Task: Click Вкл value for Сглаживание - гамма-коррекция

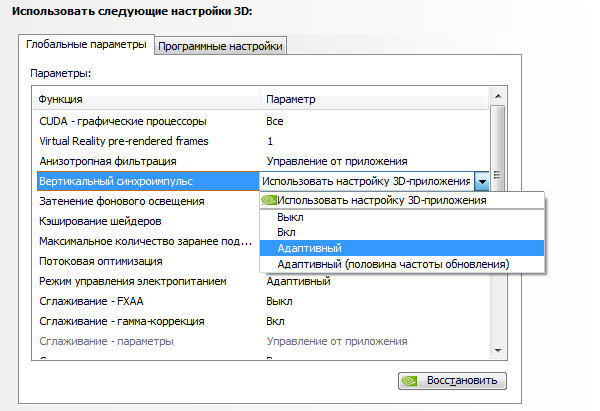Action: tap(275, 321)
